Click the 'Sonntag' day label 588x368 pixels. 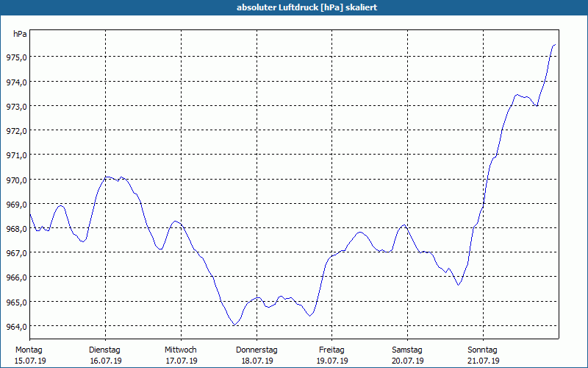483,350
